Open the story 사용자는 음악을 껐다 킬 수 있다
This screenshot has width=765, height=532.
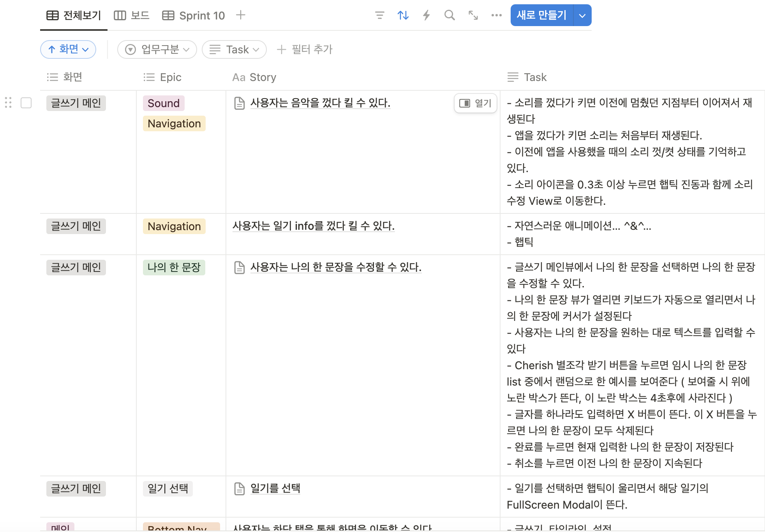coord(320,103)
